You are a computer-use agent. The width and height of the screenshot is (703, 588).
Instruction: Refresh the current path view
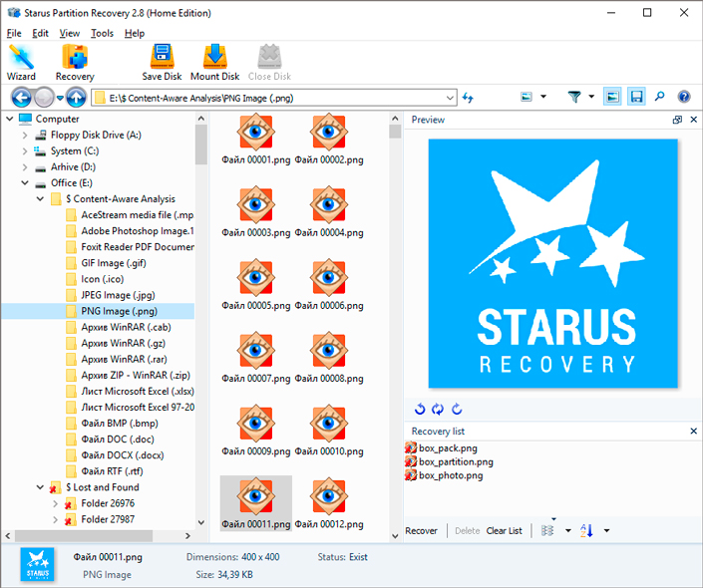coord(468,98)
